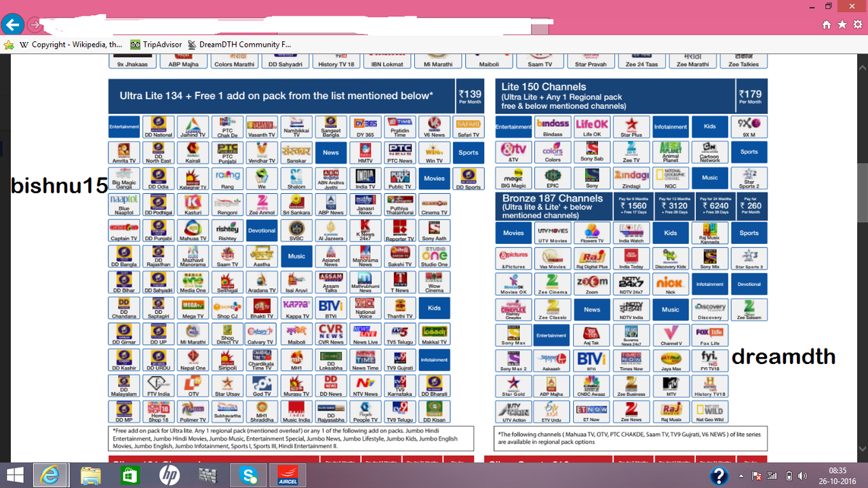
Task: Click the ₹179 Per Month price
Action: click(750, 96)
